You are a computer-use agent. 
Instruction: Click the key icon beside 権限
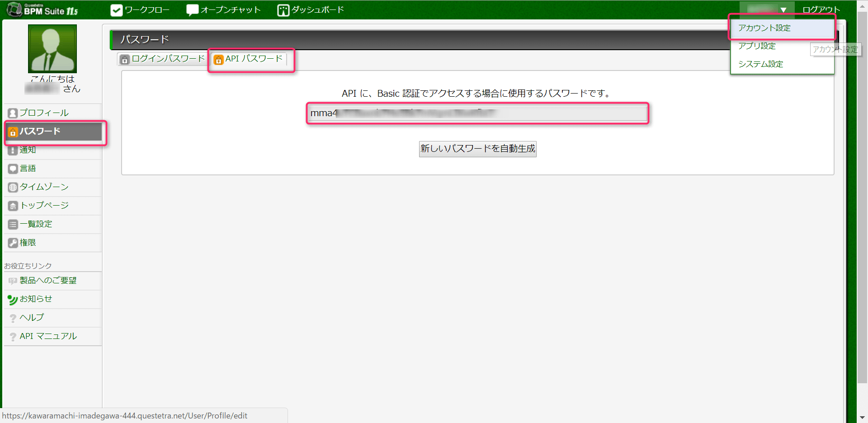click(13, 243)
